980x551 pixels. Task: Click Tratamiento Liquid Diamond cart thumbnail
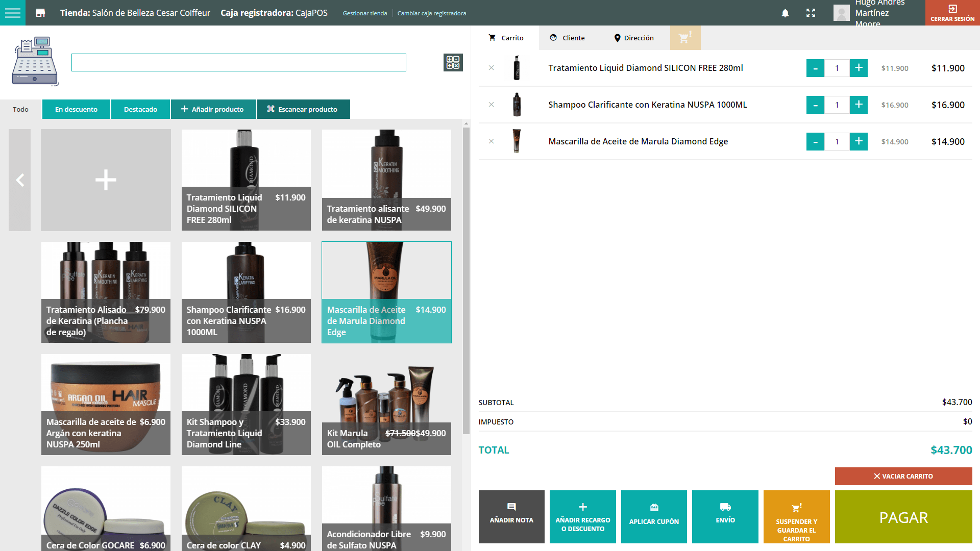point(517,68)
